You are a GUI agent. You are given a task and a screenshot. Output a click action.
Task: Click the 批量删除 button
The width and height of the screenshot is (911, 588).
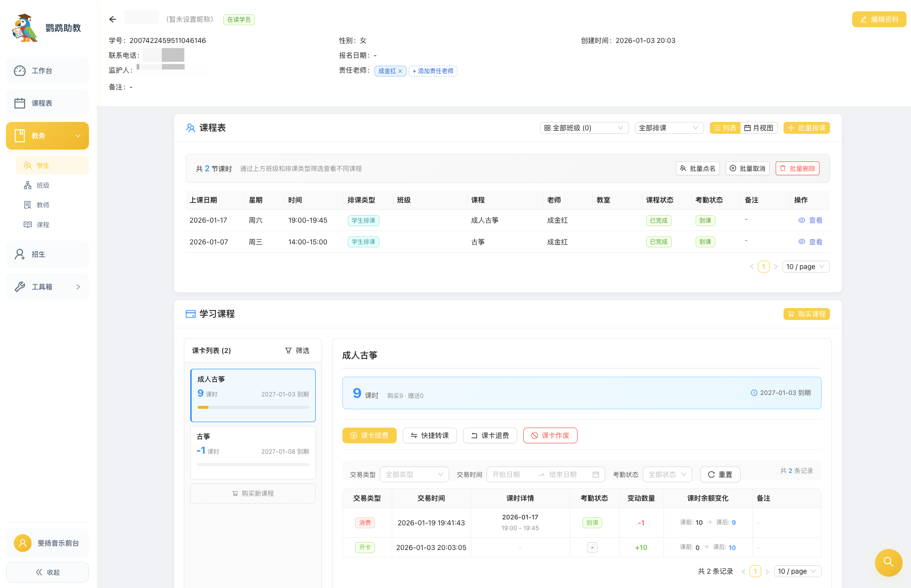797,168
